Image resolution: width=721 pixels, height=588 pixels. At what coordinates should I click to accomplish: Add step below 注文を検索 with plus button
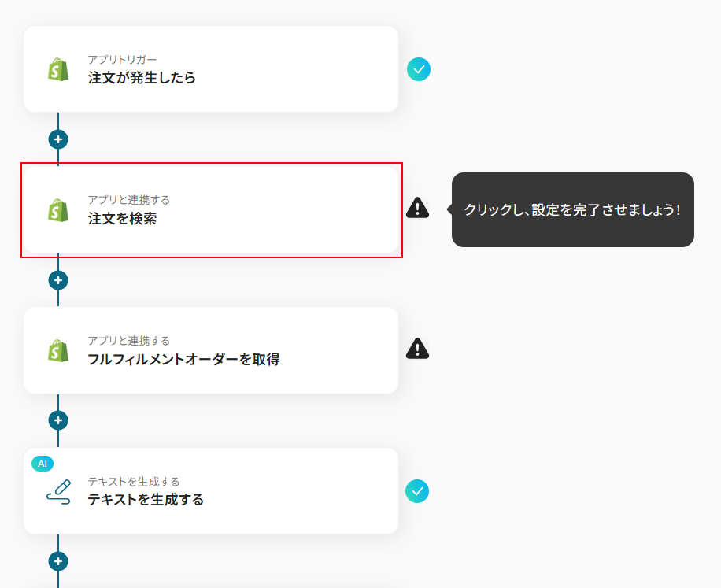tap(58, 280)
